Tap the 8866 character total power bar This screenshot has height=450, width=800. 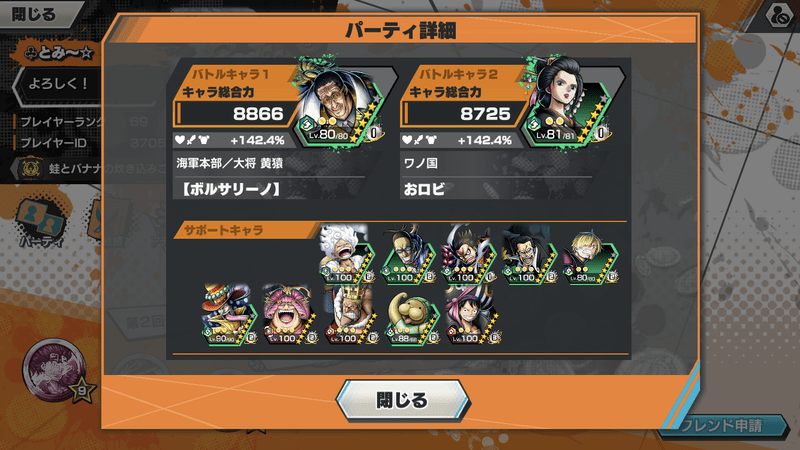click(x=235, y=113)
